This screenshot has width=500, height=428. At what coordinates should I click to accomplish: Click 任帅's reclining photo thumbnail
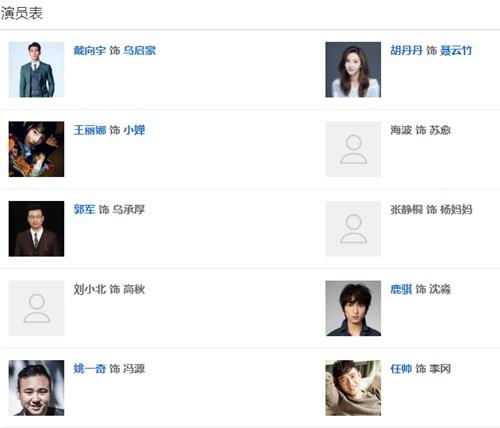(353, 388)
